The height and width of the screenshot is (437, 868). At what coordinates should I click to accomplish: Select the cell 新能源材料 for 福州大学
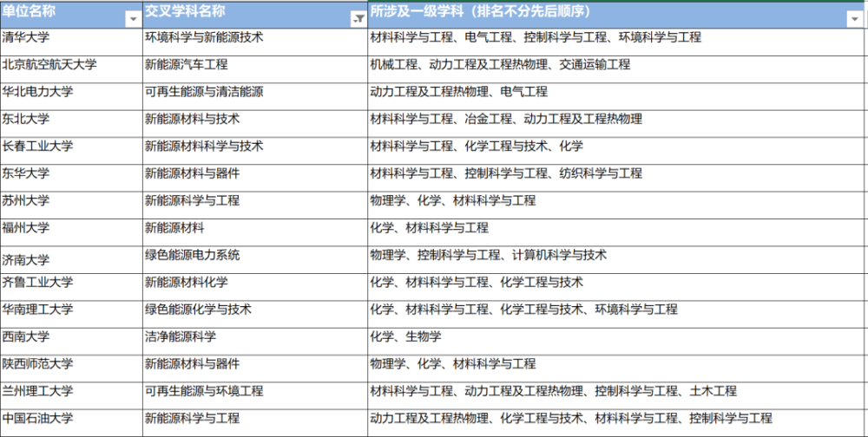point(254,232)
